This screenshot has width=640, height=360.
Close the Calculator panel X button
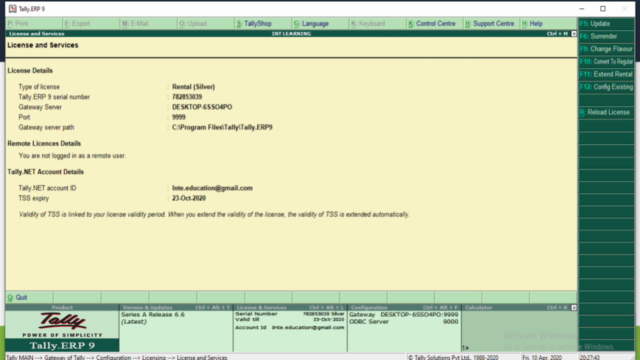pos(573,307)
